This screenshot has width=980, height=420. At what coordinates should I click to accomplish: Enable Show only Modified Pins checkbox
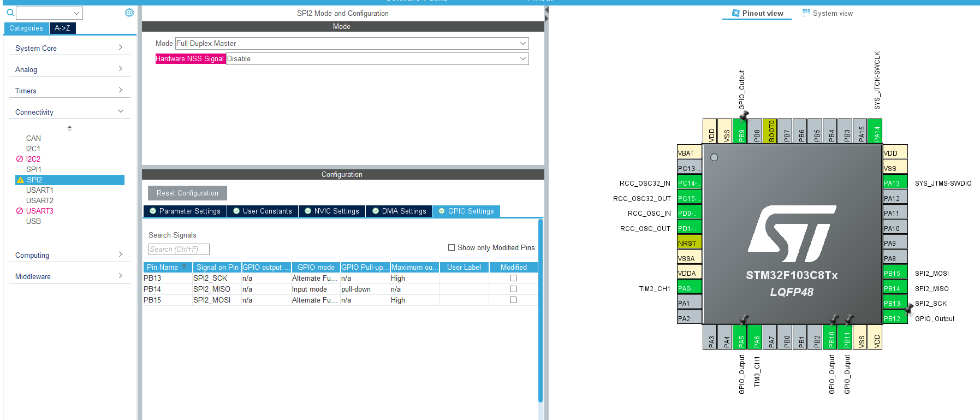coord(452,247)
